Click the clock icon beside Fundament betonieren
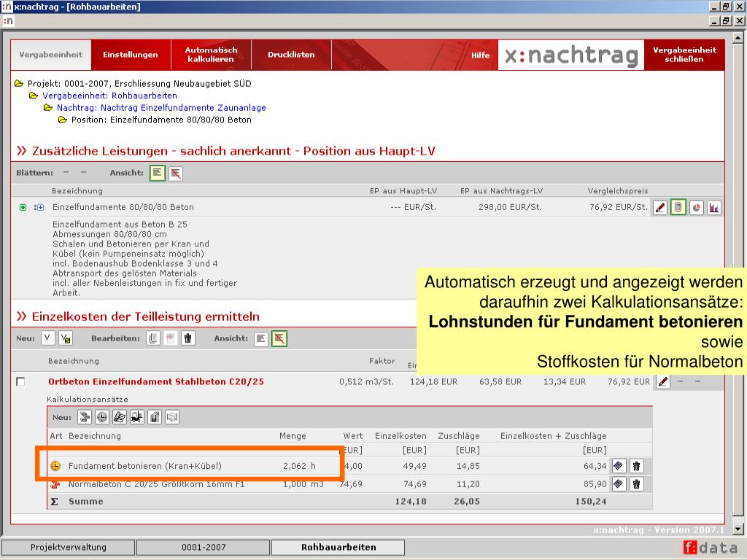This screenshot has height=560, width=747. coord(55,466)
